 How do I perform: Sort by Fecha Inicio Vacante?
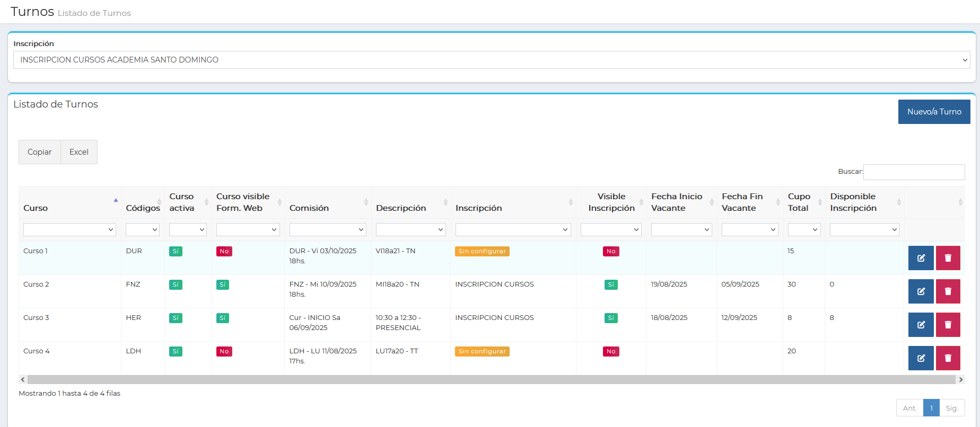(681, 202)
